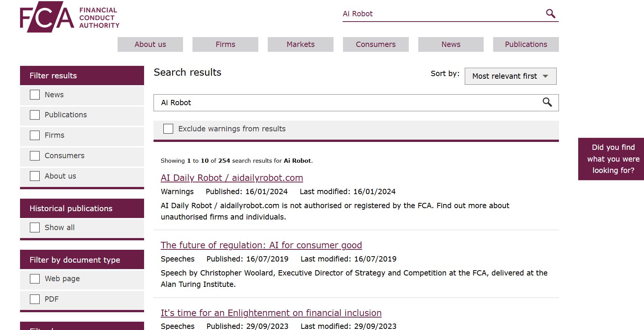This screenshot has width=644, height=330.
Task: Open the News navigation menu
Action: [x=451, y=44]
